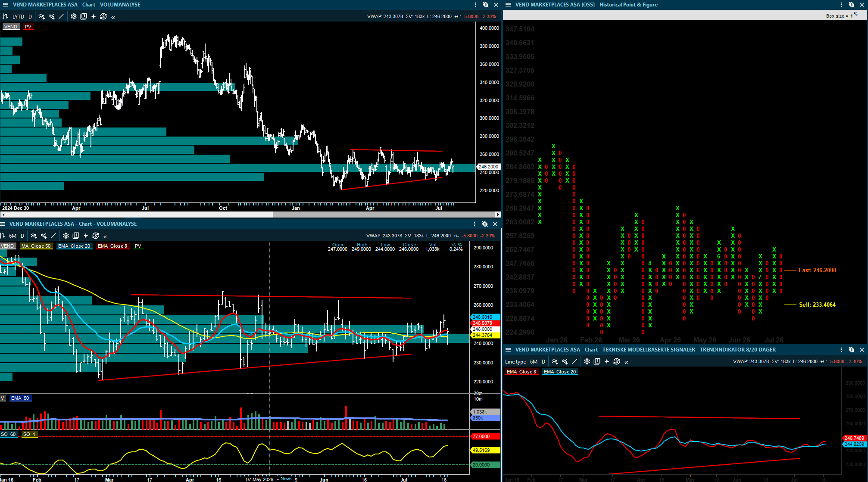This screenshot has width=868, height=482.
Task: Collapse TRENDINDIKATOR toolbar with double chevron
Action: [626, 362]
